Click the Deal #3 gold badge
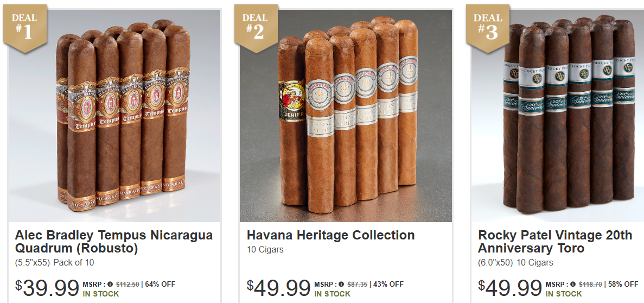644x303 pixels. (488, 28)
